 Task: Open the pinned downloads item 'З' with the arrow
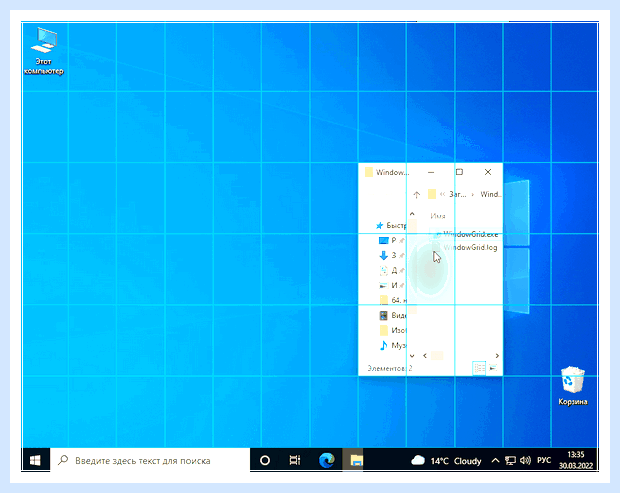click(x=391, y=255)
